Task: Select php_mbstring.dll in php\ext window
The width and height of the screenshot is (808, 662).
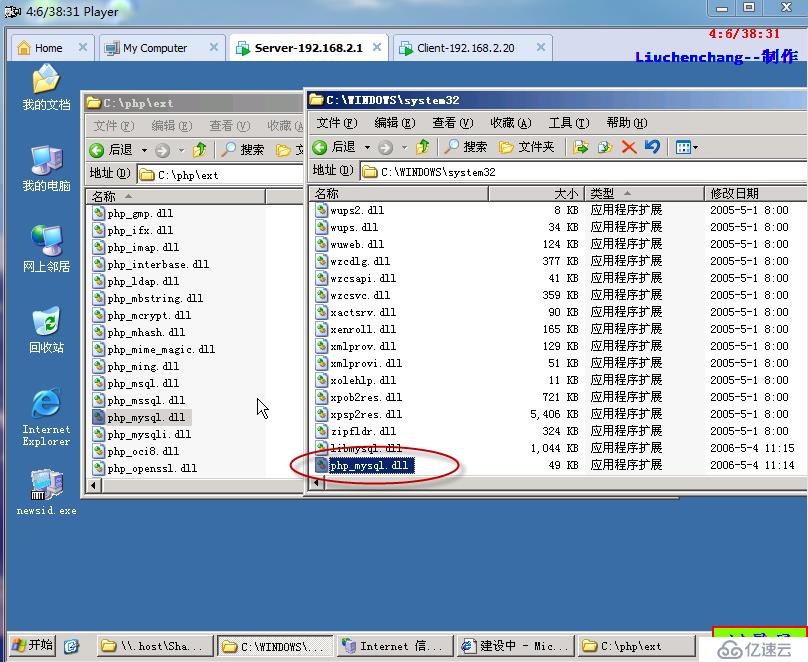Action: point(148,298)
